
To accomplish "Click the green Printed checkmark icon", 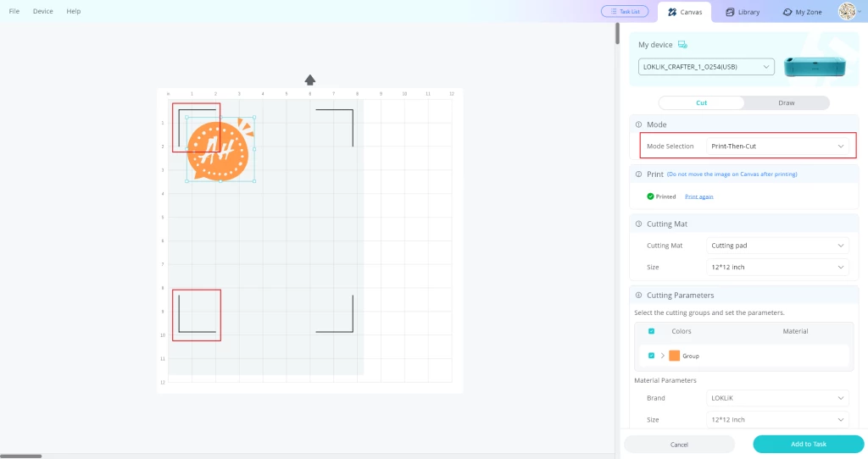I will coord(650,196).
